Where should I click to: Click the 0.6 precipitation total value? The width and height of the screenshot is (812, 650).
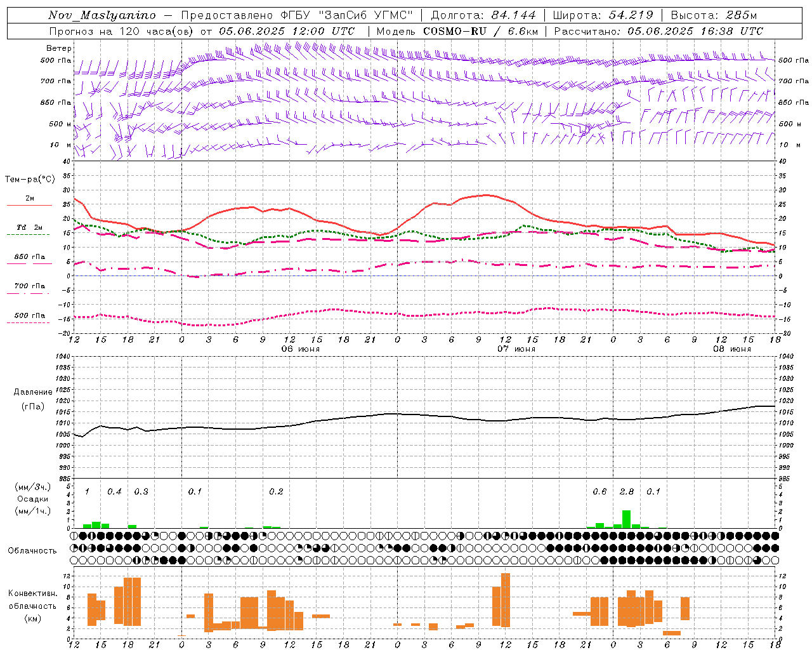click(599, 492)
